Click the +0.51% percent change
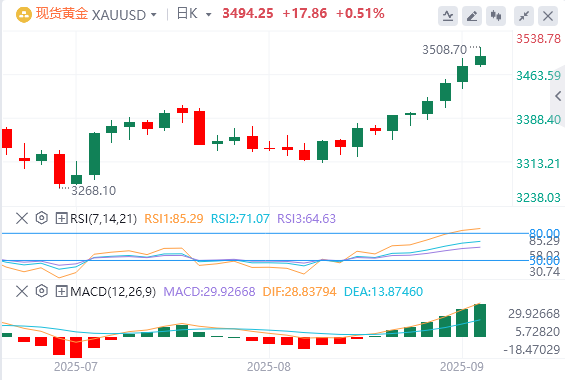Image resolution: width=565 pixels, height=380 pixels. click(x=360, y=14)
